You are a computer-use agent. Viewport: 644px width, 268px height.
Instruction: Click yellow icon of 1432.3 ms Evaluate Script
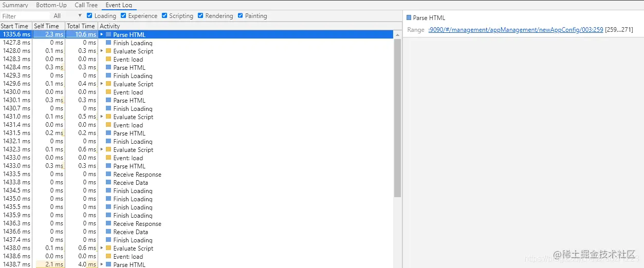point(108,149)
